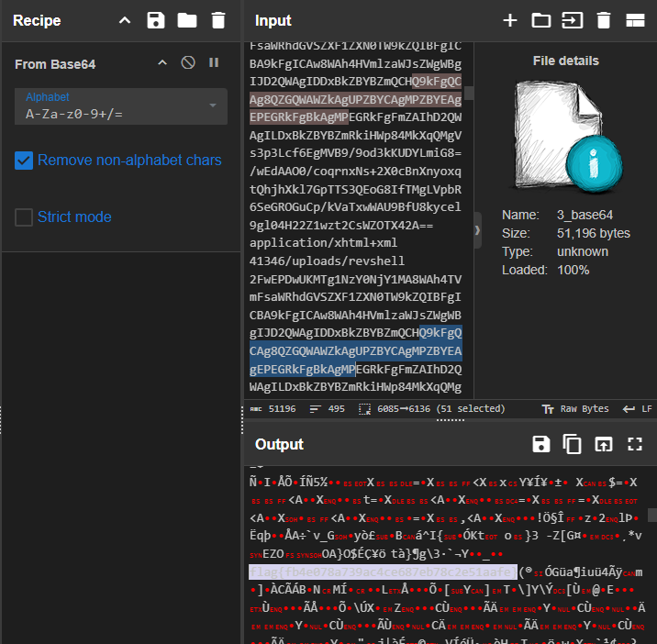The height and width of the screenshot is (644, 657).
Task: Save output to file
Action: [541, 444]
